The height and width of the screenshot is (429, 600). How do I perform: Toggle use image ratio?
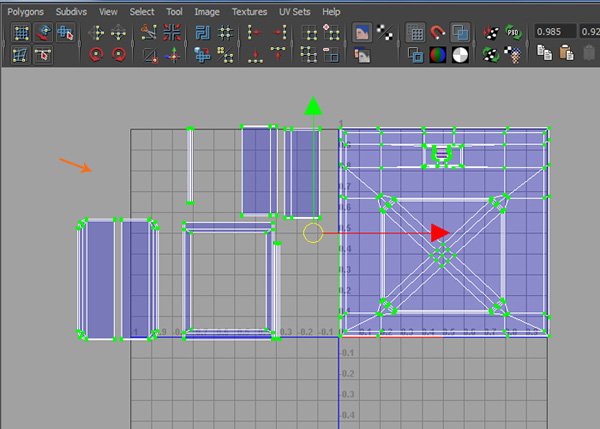point(513,55)
